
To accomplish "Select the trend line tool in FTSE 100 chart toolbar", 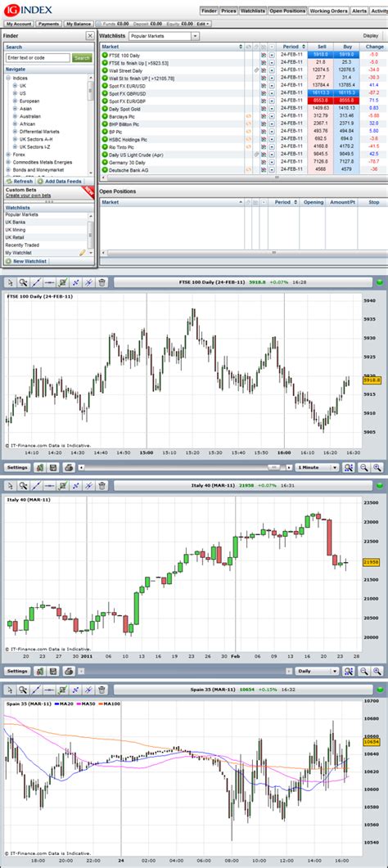I will (x=37, y=282).
